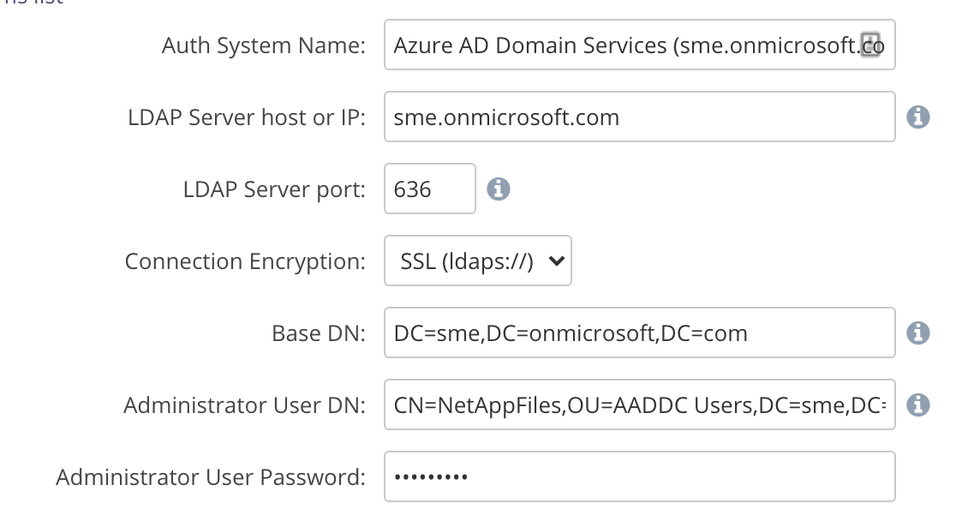Click the partially visible list link at top

[x=34, y=3]
